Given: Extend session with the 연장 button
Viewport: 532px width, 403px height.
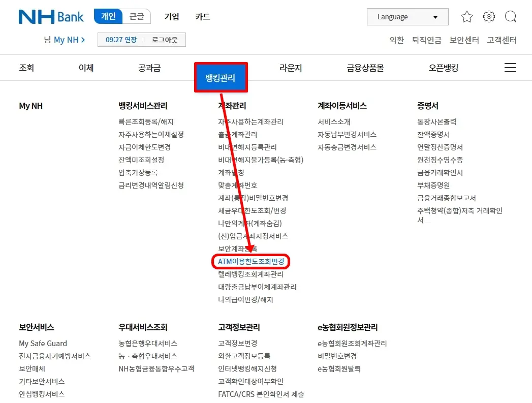Looking at the screenshot, I should click(131, 40).
